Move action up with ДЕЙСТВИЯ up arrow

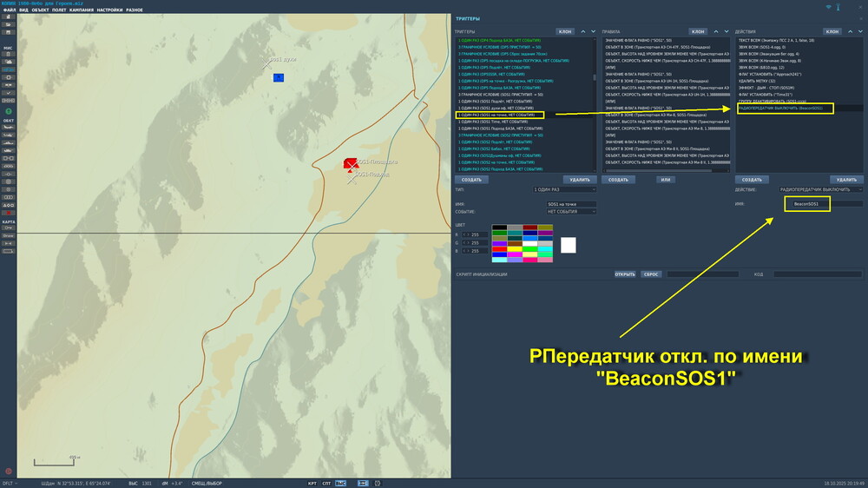point(851,31)
